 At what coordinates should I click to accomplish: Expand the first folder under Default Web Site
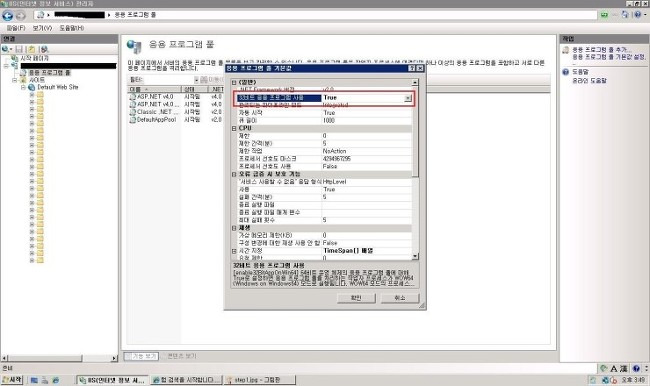pyautogui.click(x=32, y=95)
